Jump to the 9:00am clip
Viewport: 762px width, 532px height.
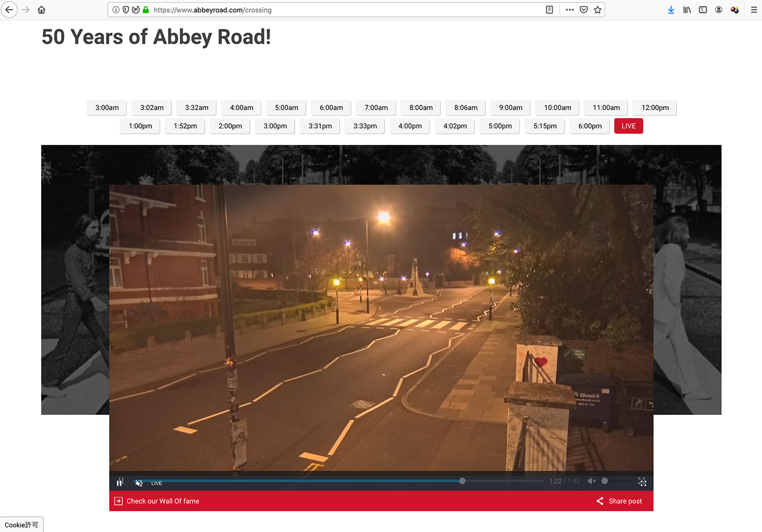click(511, 108)
